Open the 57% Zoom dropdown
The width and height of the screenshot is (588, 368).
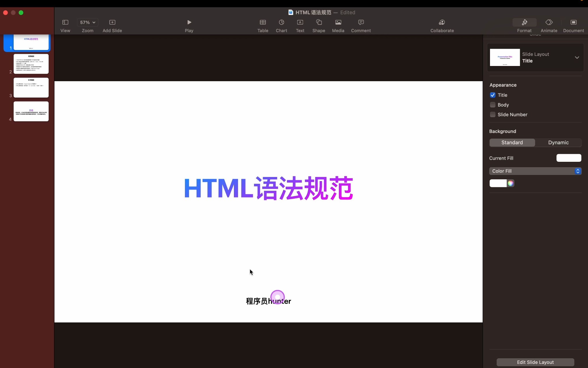coord(87,22)
